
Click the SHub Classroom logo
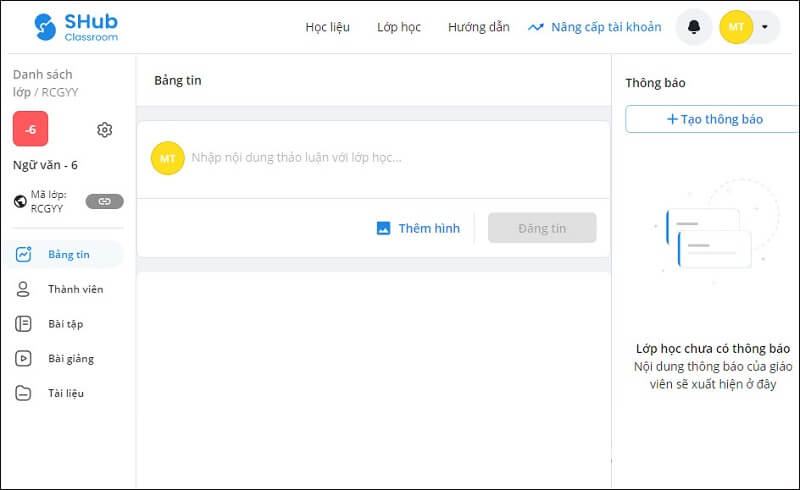click(x=75, y=27)
